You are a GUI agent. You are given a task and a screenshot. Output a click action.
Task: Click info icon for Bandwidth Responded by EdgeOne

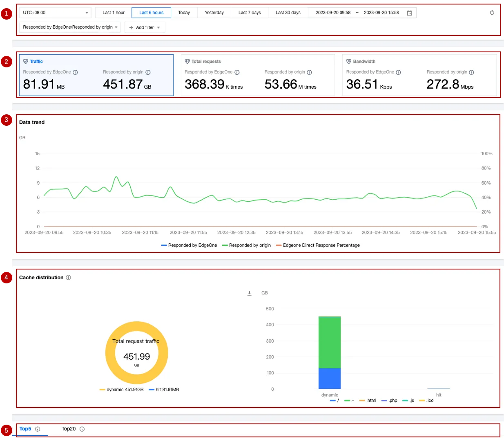pyautogui.click(x=398, y=72)
